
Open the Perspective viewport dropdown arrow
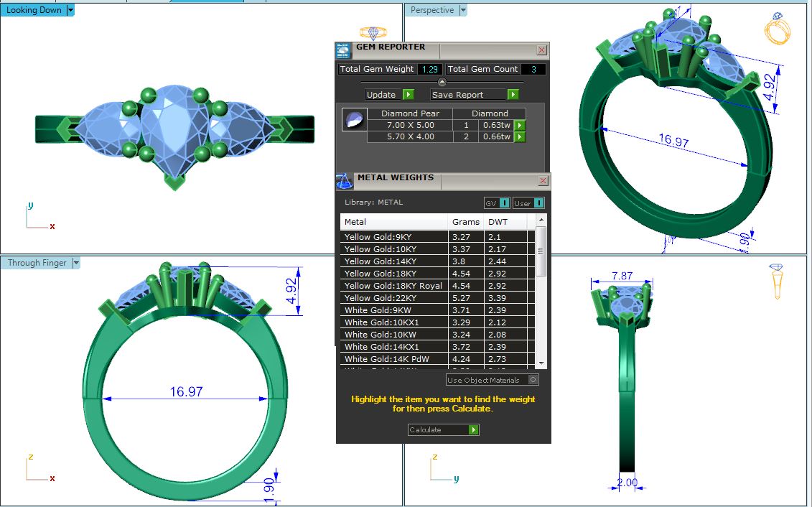tap(463, 11)
